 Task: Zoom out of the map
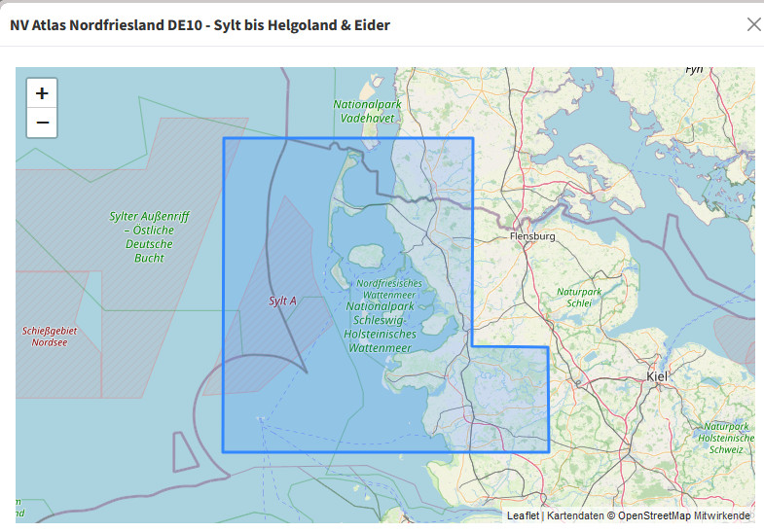42,124
